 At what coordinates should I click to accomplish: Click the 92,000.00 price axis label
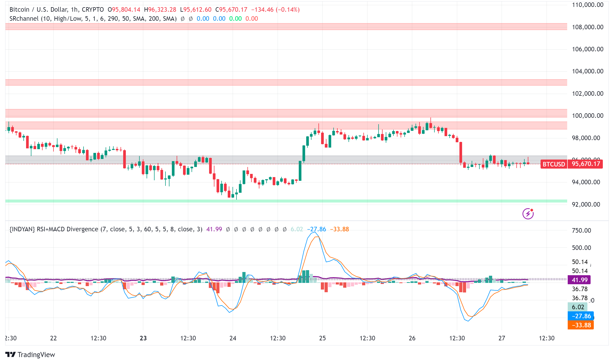[586, 204]
